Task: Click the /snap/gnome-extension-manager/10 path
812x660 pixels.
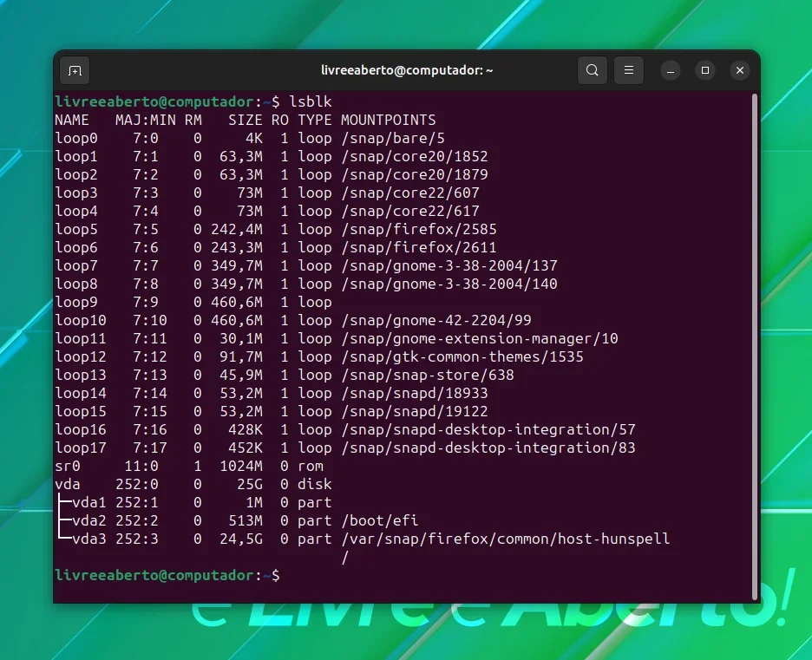Action: click(x=480, y=338)
